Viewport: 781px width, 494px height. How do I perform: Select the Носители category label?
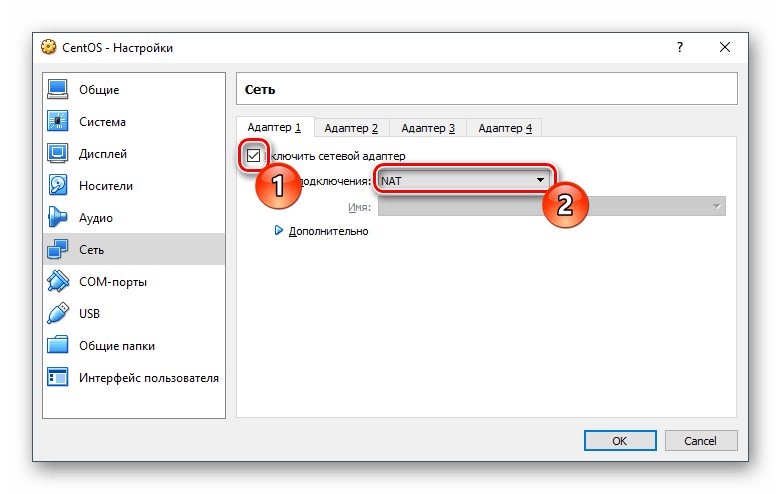(x=106, y=186)
